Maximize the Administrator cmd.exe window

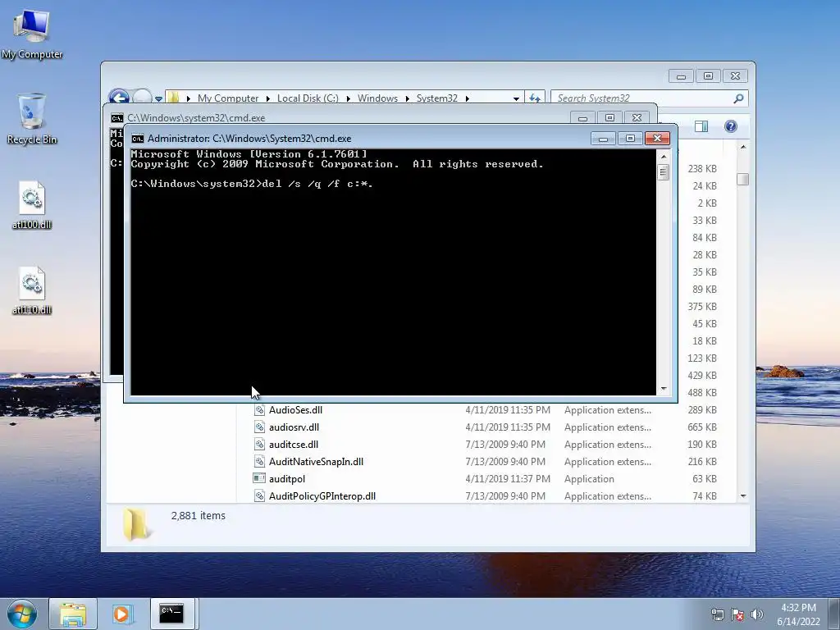tap(630, 138)
